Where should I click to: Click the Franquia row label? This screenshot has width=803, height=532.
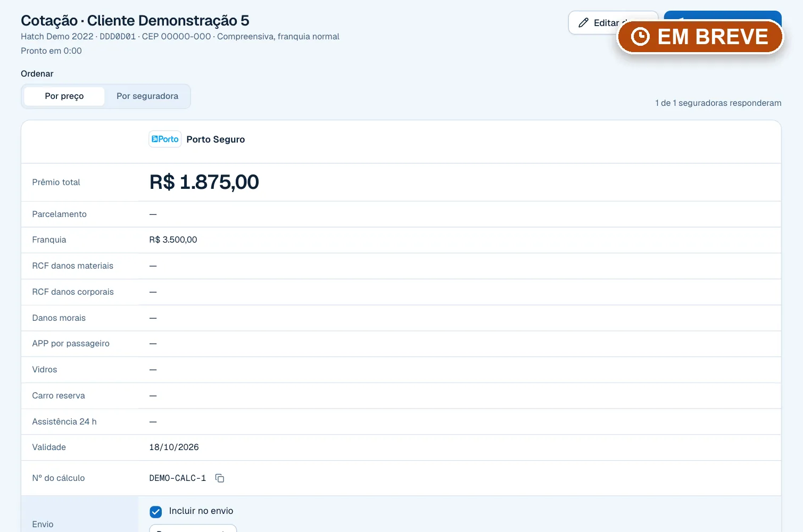[x=49, y=240]
